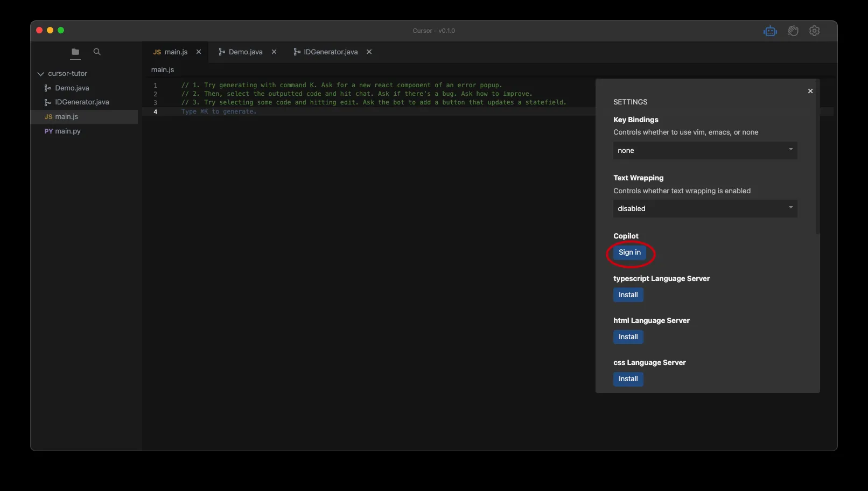Close the Demo.java tab
Screen dimensions: 868x491
[274, 52]
